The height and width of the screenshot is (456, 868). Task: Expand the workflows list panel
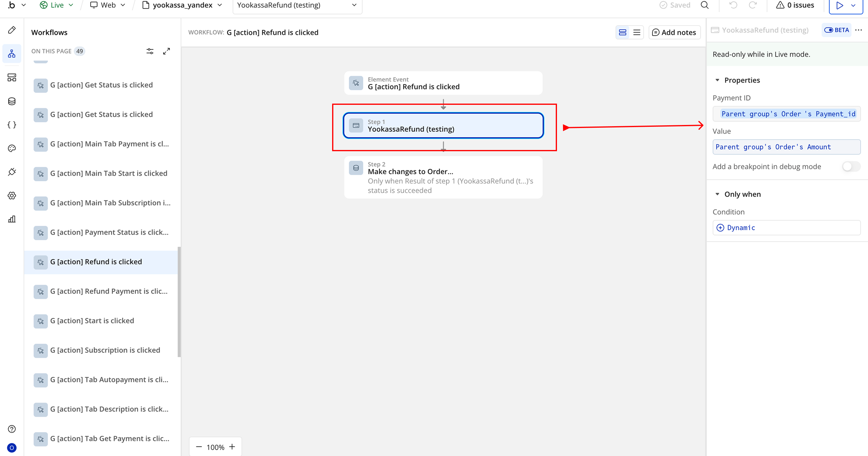(166, 51)
